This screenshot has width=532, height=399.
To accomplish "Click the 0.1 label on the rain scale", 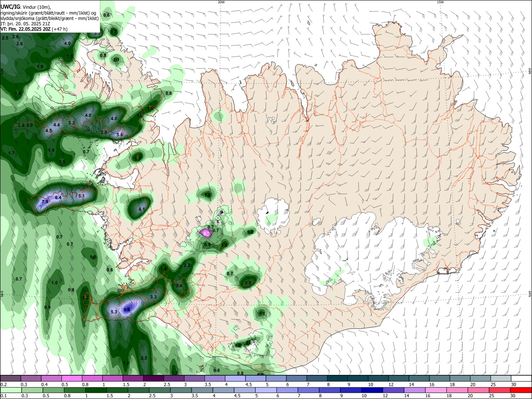I will point(3,396).
